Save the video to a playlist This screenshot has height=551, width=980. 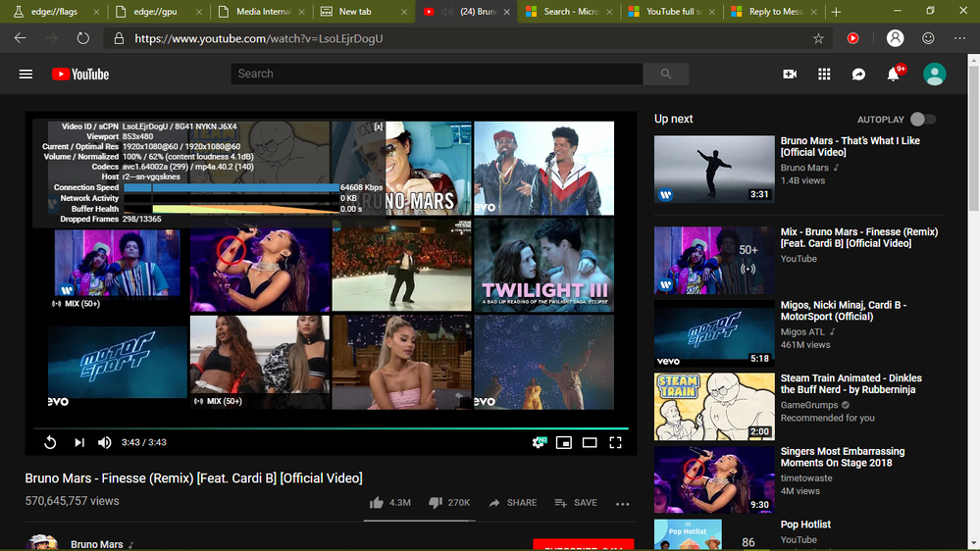click(x=576, y=502)
